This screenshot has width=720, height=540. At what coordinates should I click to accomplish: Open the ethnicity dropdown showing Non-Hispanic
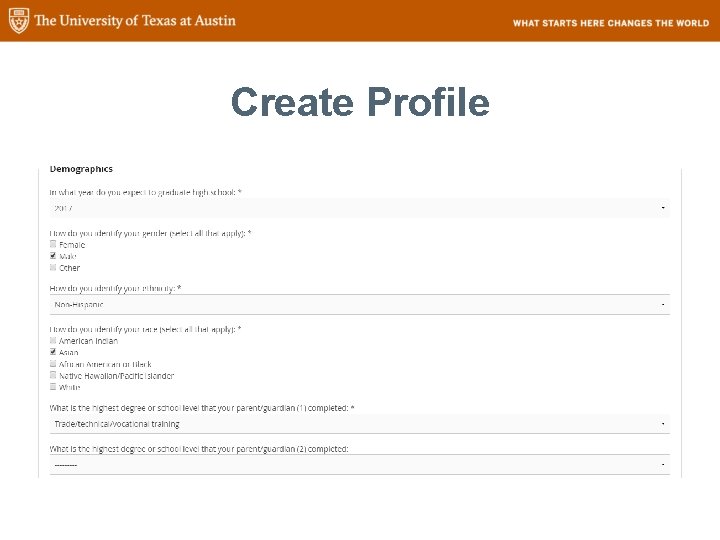pos(360,304)
